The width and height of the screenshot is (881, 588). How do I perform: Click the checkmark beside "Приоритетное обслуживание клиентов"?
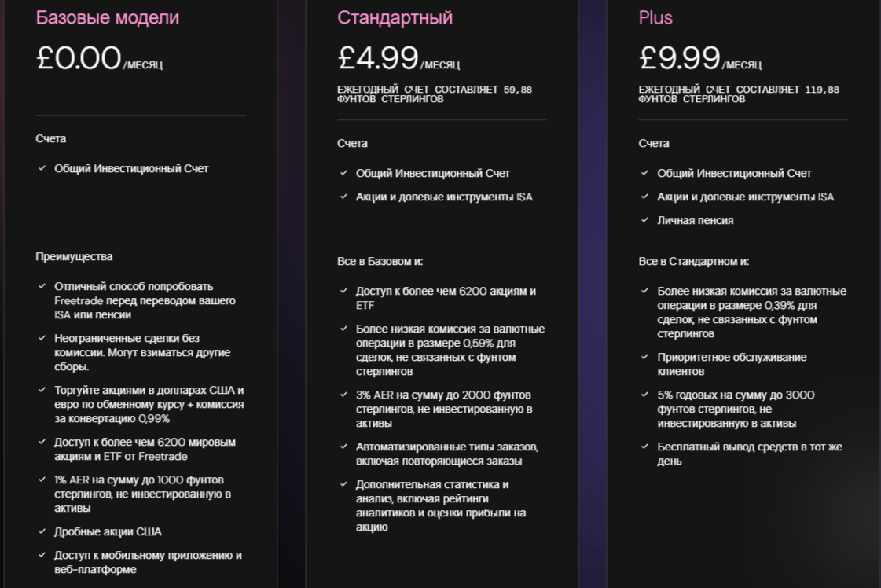(645, 358)
